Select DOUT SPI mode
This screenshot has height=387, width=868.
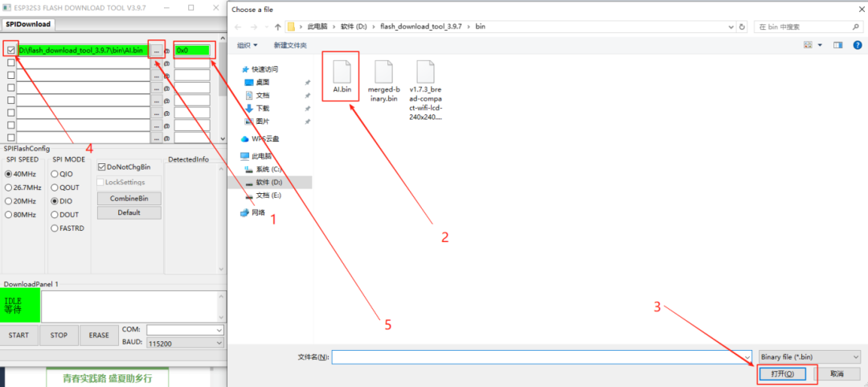click(x=55, y=215)
